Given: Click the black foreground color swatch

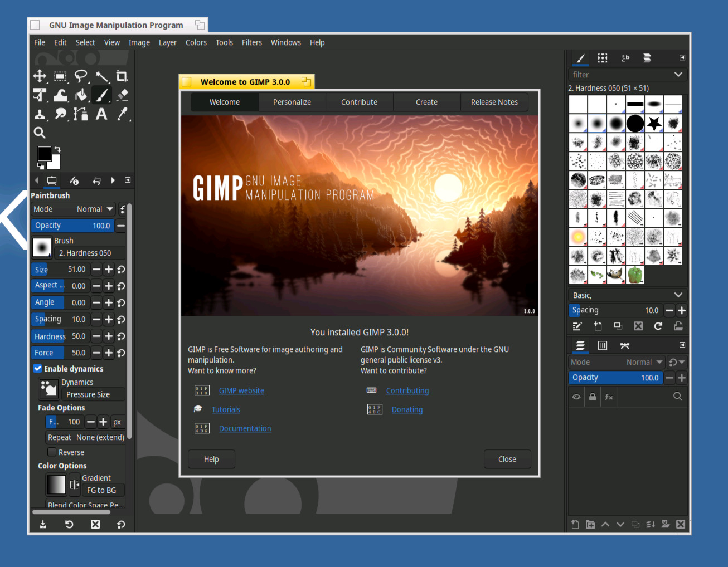Looking at the screenshot, I should pos(44,153).
